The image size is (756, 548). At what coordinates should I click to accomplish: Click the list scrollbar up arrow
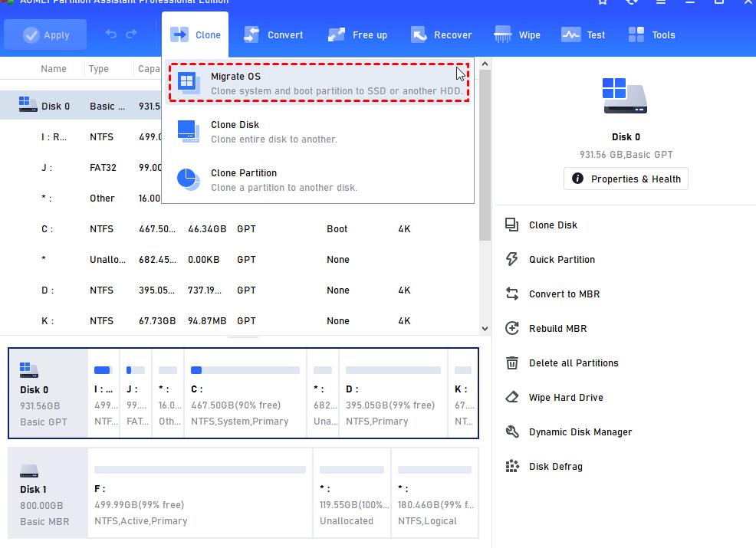tap(485, 64)
